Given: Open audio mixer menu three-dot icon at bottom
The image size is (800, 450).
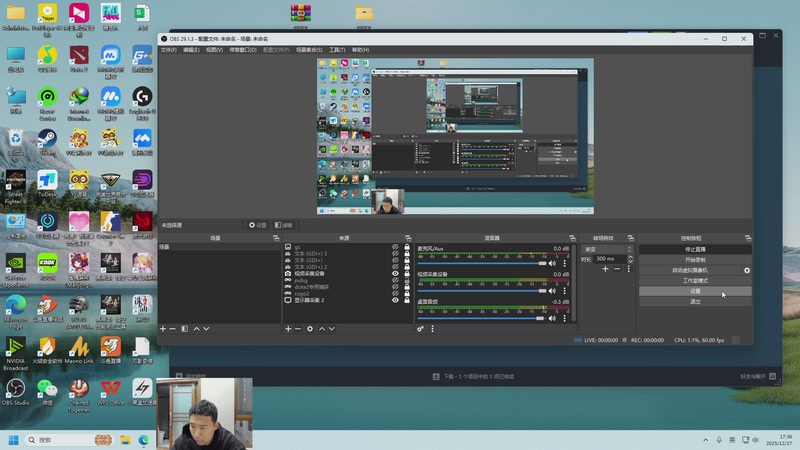Looking at the screenshot, I should (x=433, y=329).
